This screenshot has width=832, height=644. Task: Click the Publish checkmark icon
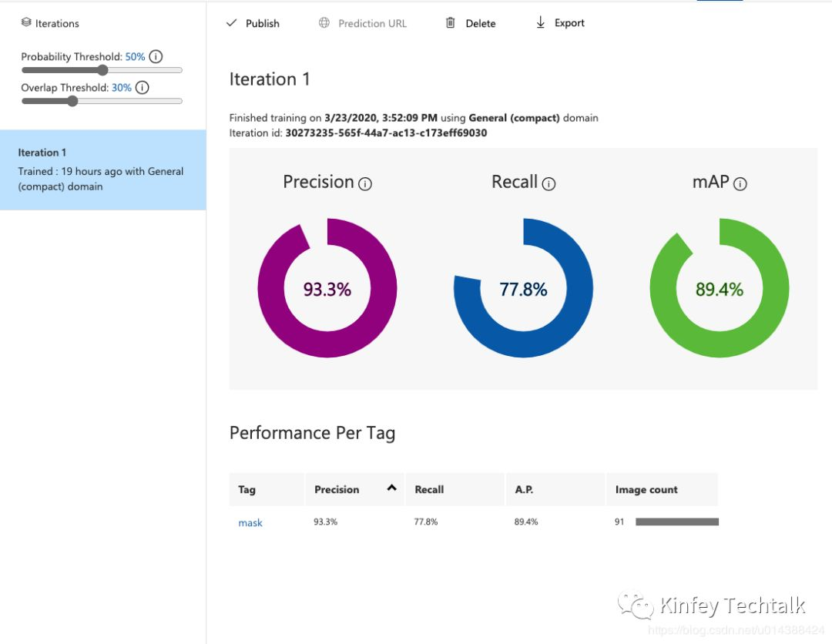[231, 23]
